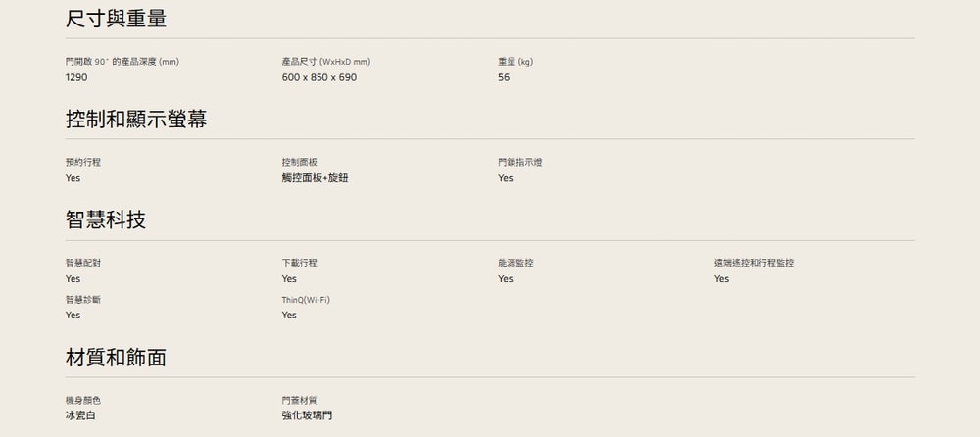980x437 pixels.
Task: Click the 控制和顯示螢幕 section heading
Action: 136,120
